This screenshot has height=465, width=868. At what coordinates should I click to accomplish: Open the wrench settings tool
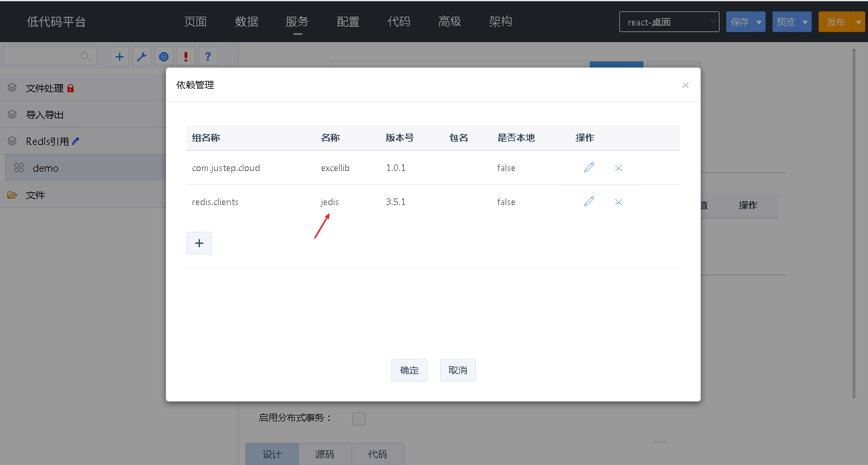(x=142, y=57)
